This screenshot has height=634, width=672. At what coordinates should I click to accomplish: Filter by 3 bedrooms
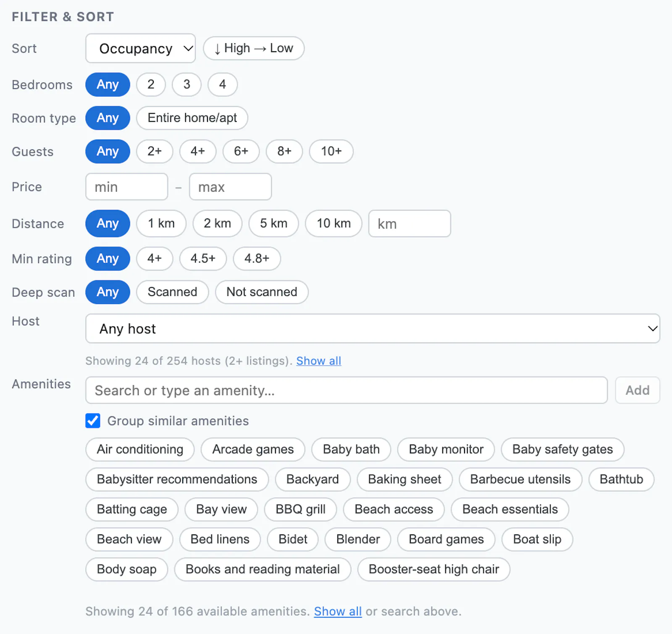click(186, 84)
